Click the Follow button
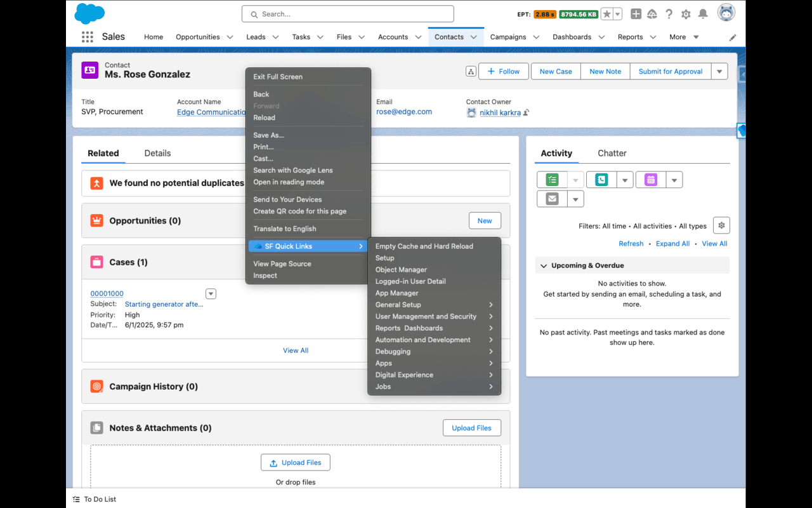This screenshot has width=812, height=508. point(504,72)
